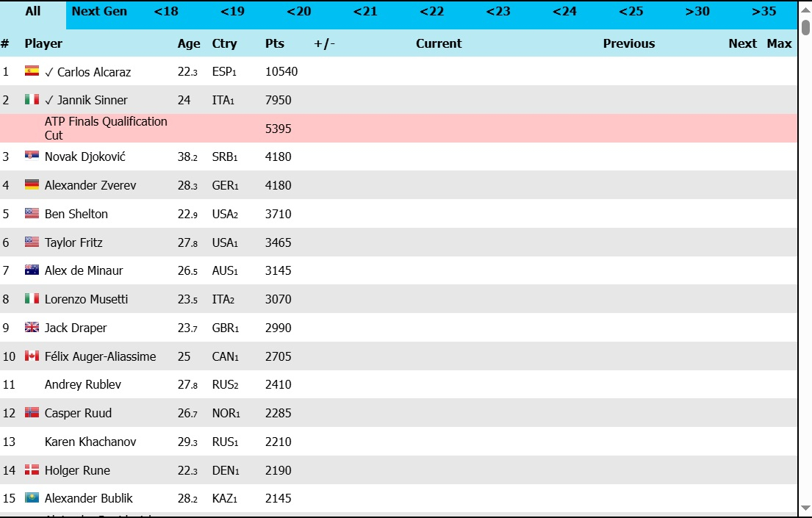
Task: Click the Denmark flag beside Holger Rune
Action: (32, 470)
